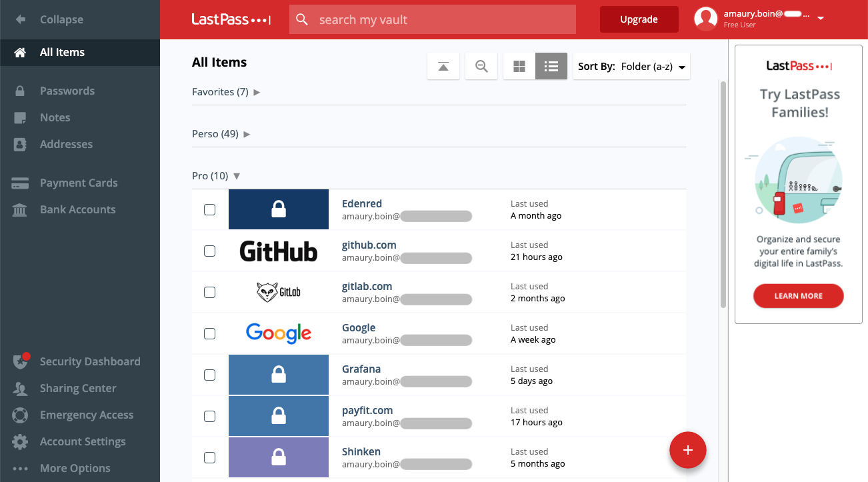The width and height of the screenshot is (868, 482).
Task: Click the Passwords padlock icon in sidebar
Action: tap(20, 91)
